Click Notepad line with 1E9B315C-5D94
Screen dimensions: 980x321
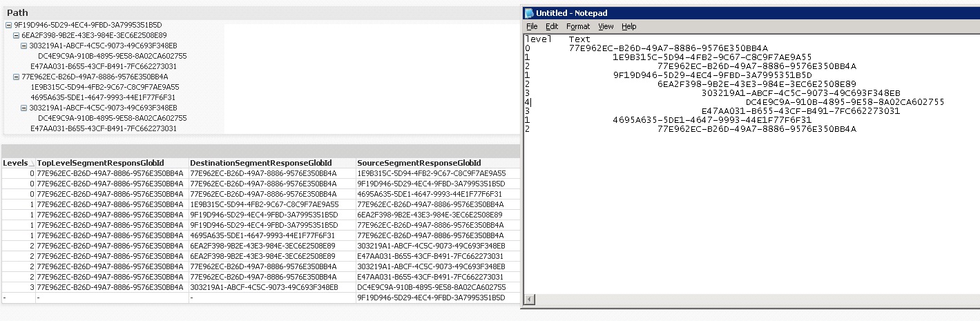point(712,57)
